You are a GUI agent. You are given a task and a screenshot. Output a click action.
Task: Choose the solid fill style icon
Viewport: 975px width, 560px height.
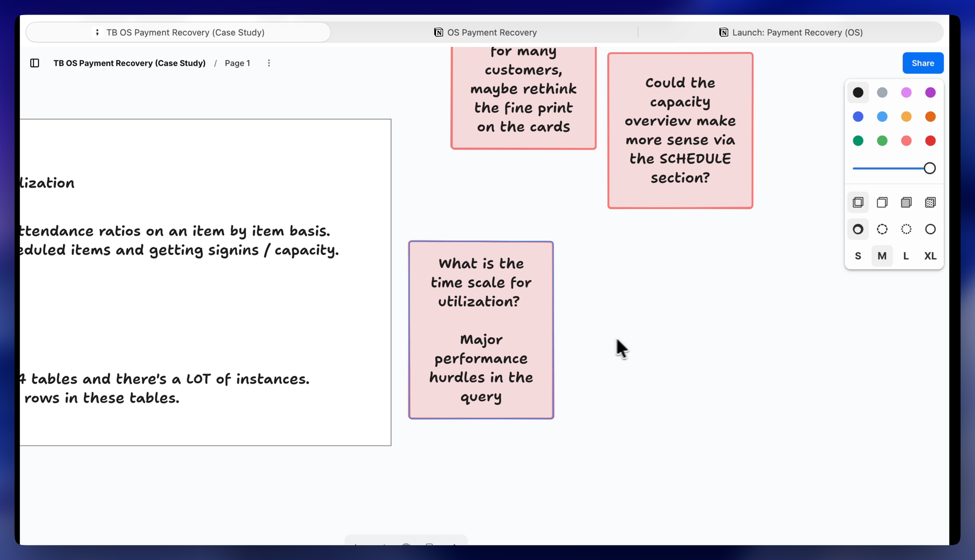[x=906, y=202]
